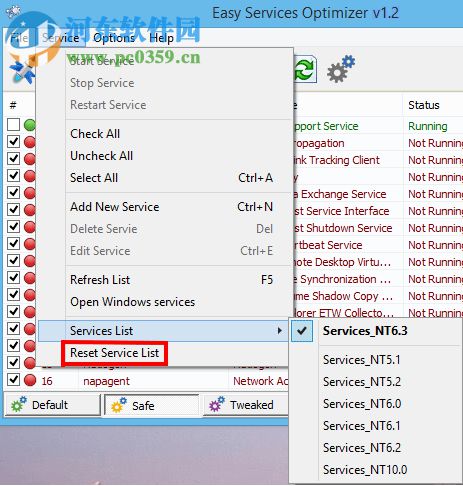
Task: Click the Safe button
Action: click(152, 405)
